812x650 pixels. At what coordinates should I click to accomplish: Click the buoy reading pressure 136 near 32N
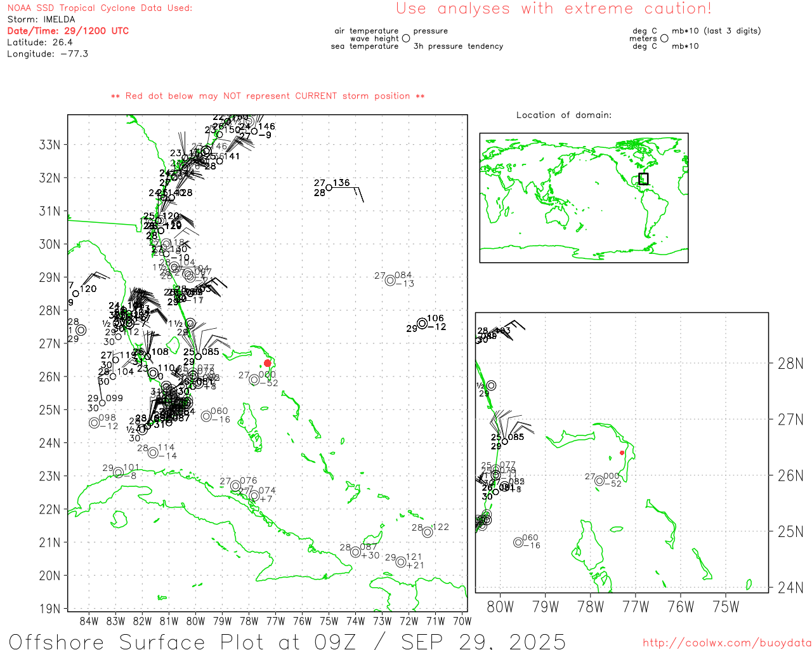tap(329, 188)
